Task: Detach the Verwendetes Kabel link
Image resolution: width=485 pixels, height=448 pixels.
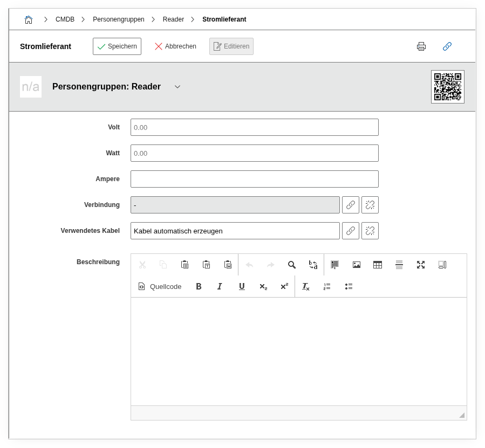Action: pos(370,231)
